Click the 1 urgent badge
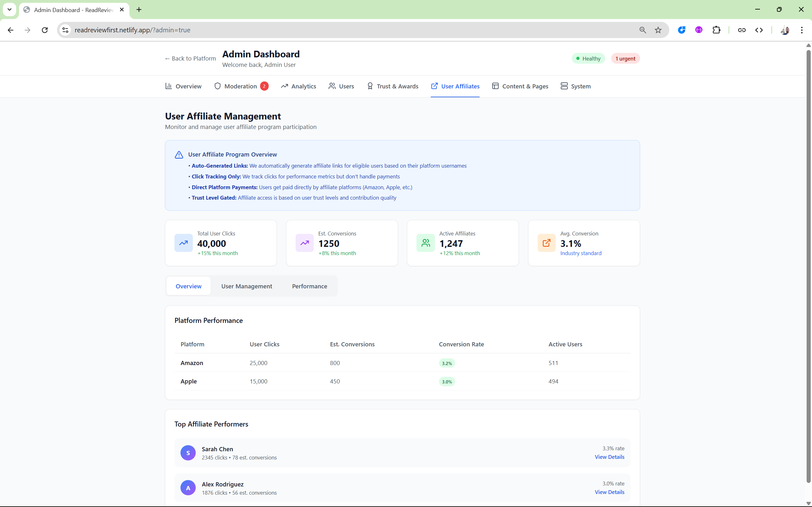 click(625, 58)
